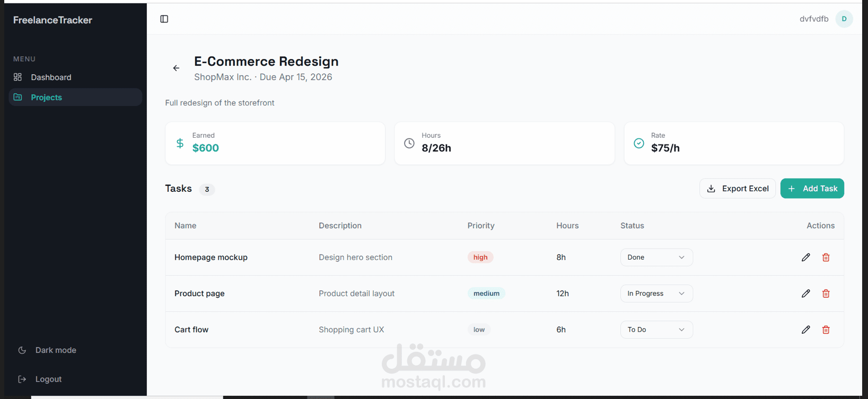Select Projects in the sidebar menu
Image resolution: width=868 pixels, height=399 pixels.
pos(47,97)
